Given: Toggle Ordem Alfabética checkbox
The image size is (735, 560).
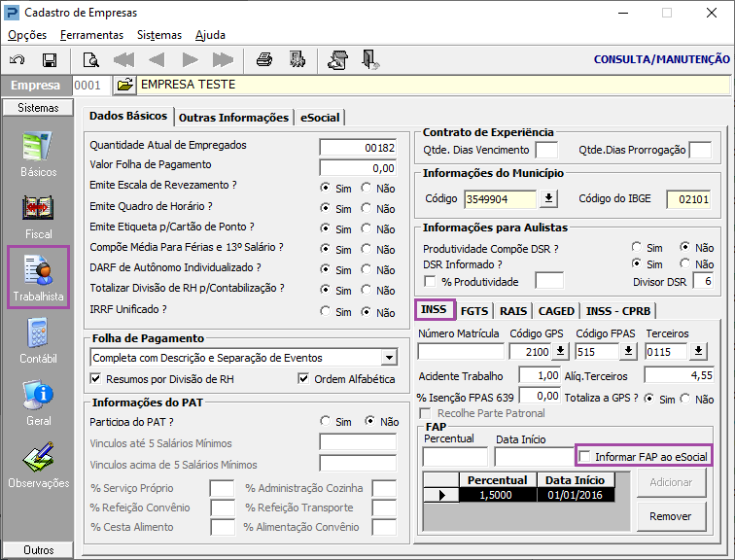Looking at the screenshot, I should [303, 378].
